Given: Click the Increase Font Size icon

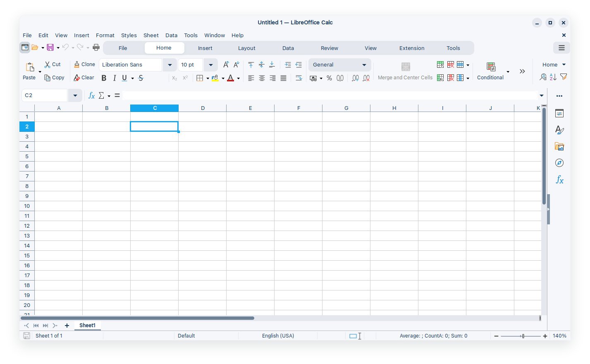Looking at the screenshot, I should click(x=226, y=65).
